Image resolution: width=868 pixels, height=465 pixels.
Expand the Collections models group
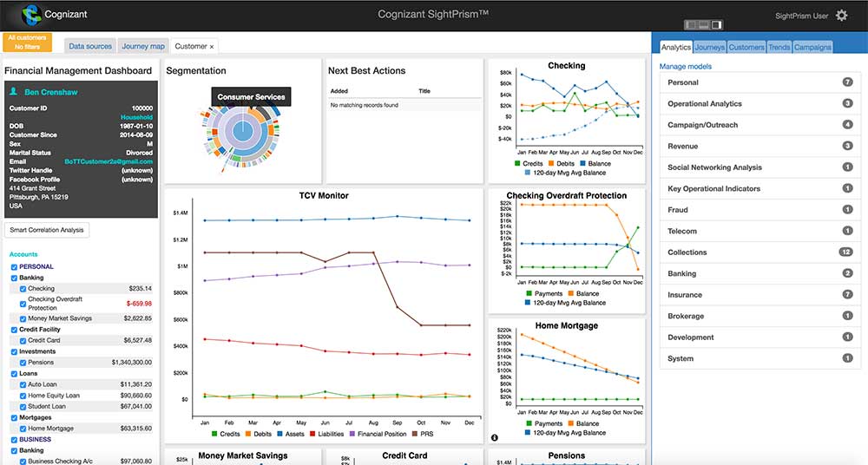[x=759, y=252]
